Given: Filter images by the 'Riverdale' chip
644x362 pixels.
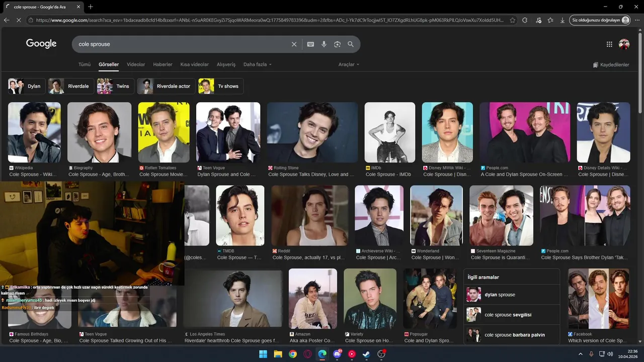Looking at the screenshot, I should [x=70, y=86].
